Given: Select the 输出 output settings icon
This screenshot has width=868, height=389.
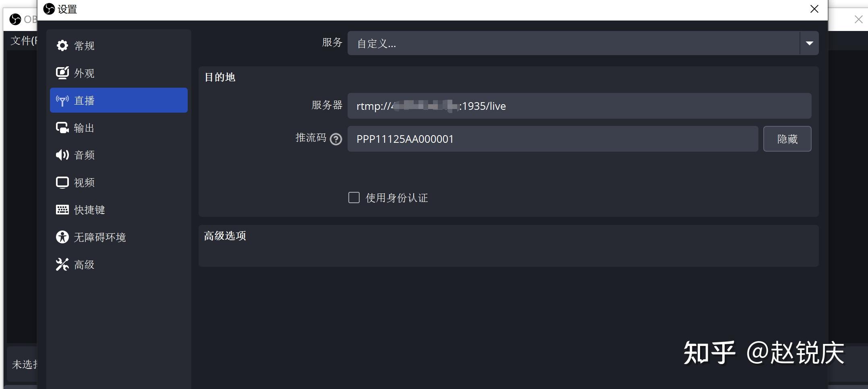Looking at the screenshot, I should (62, 128).
